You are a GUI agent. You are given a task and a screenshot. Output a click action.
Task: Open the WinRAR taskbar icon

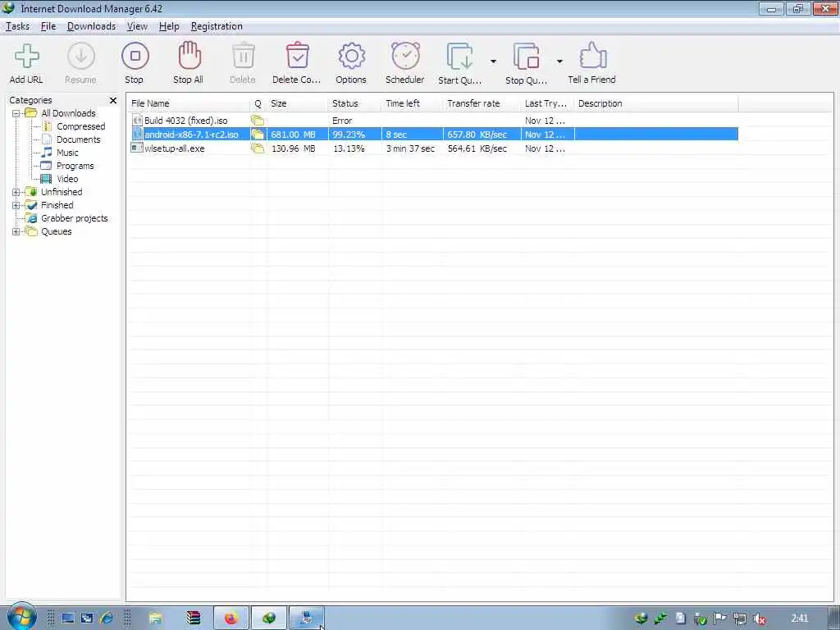[x=194, y=619]
